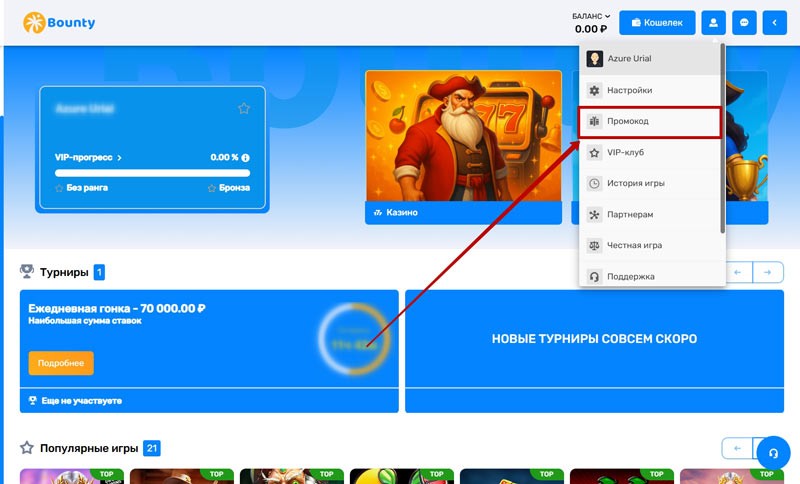Click the star icon on profile card
The width and height of the screenshot is (800, 484).
point(243,108)
